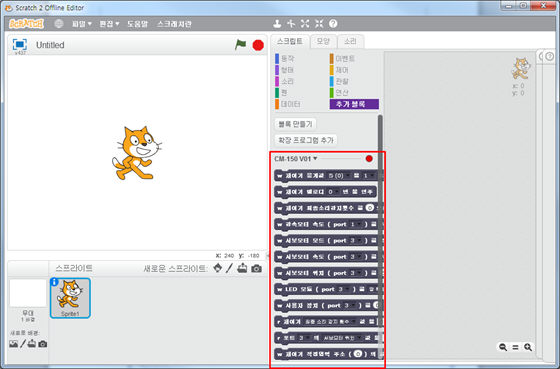Click the red CM-150 connection status indicator
The width and height of the screenshot is (560, 369).
click(x=369, y=159)
